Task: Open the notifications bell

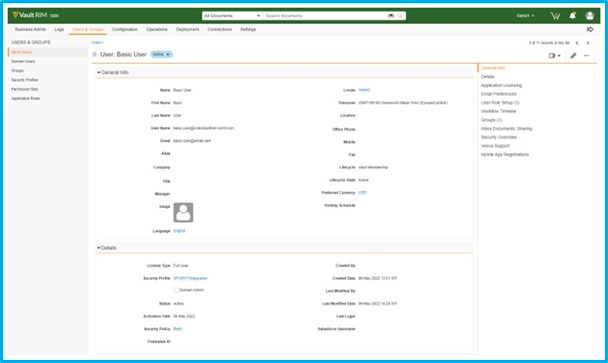Action: [x=573, y=16]
